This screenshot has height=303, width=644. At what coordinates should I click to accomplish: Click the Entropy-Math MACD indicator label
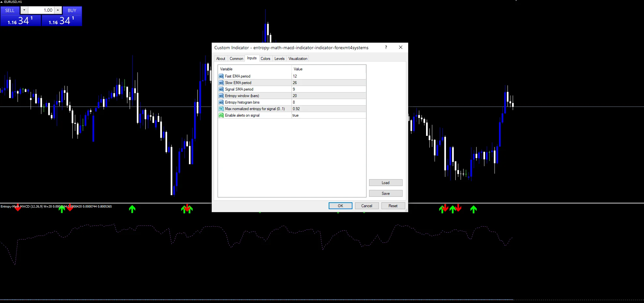pos(56,207)
